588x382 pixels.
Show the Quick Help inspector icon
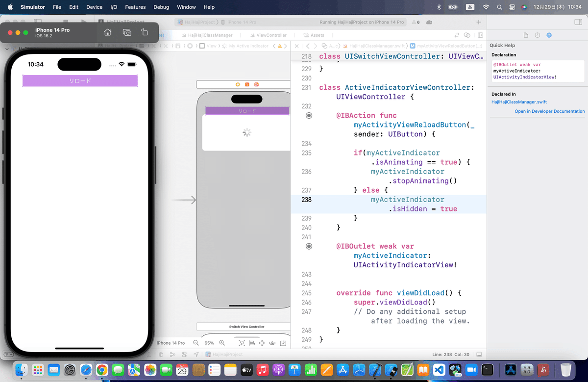(x=549, y=35)
